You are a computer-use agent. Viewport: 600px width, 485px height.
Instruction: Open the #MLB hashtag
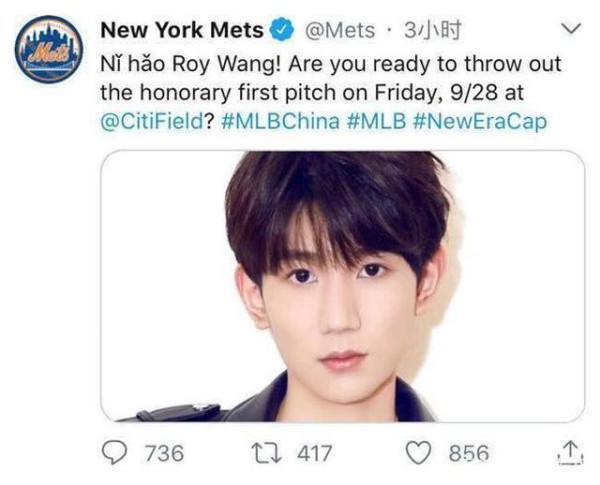pos(376,122)
